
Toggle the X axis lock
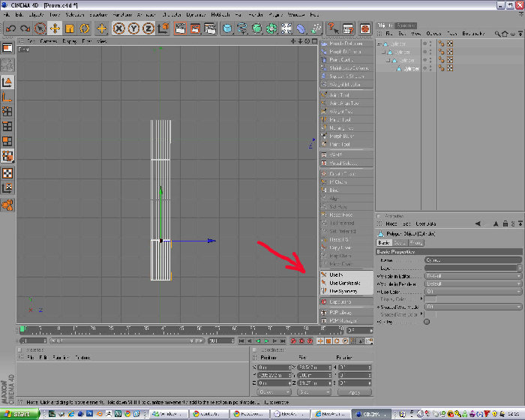(x=118, y=28)
